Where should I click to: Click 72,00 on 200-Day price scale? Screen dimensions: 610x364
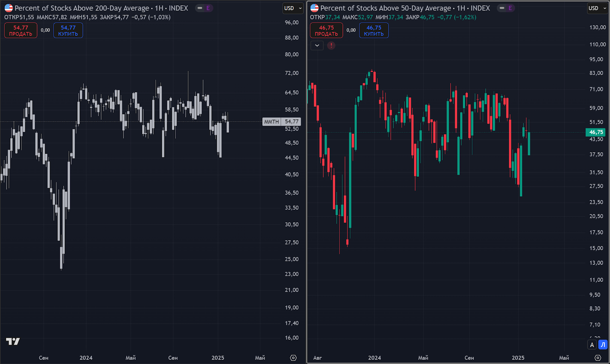[x=292, y=73]
